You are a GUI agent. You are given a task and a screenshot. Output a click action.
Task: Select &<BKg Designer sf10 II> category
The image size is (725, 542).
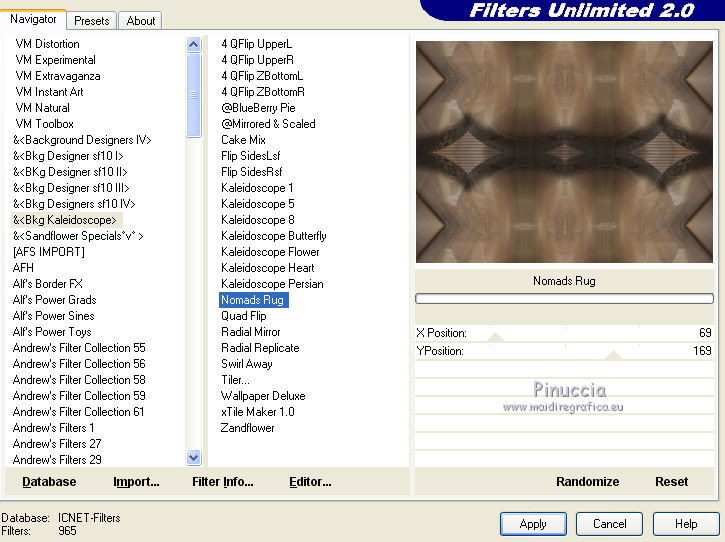(x=70, y=172)
